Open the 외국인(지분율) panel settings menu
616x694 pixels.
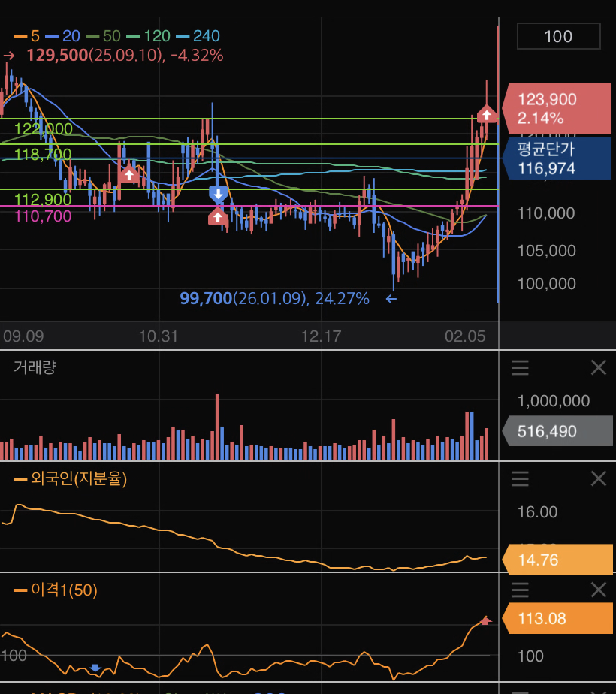click(x=520, y=478)
